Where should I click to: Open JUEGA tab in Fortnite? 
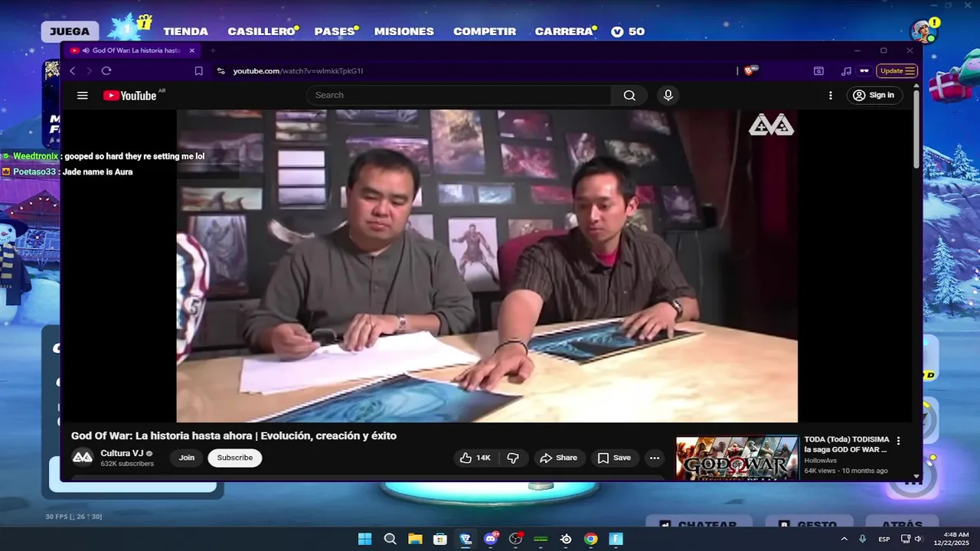pos(70,31)
